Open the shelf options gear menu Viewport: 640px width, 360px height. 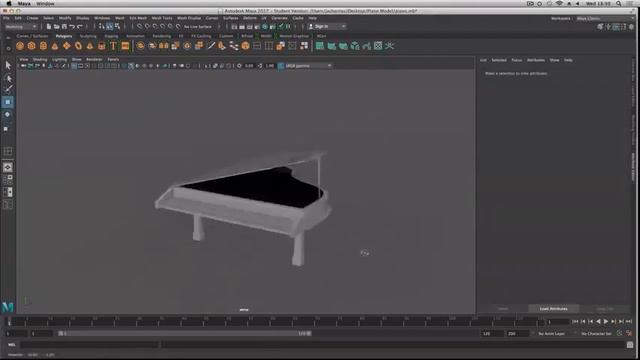(x=8, y=48)
